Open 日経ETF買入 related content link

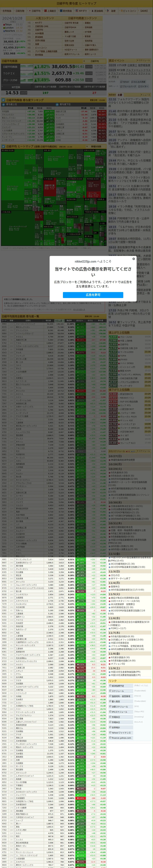pos(90,45)
